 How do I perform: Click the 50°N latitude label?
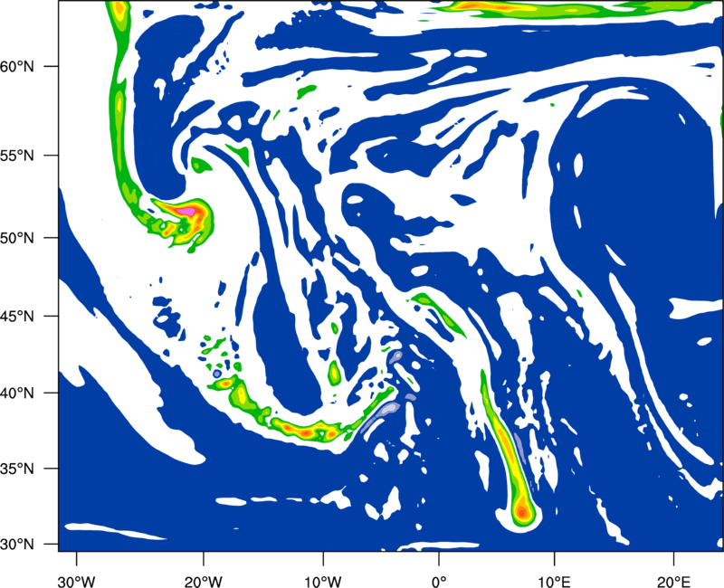[16, 238]
